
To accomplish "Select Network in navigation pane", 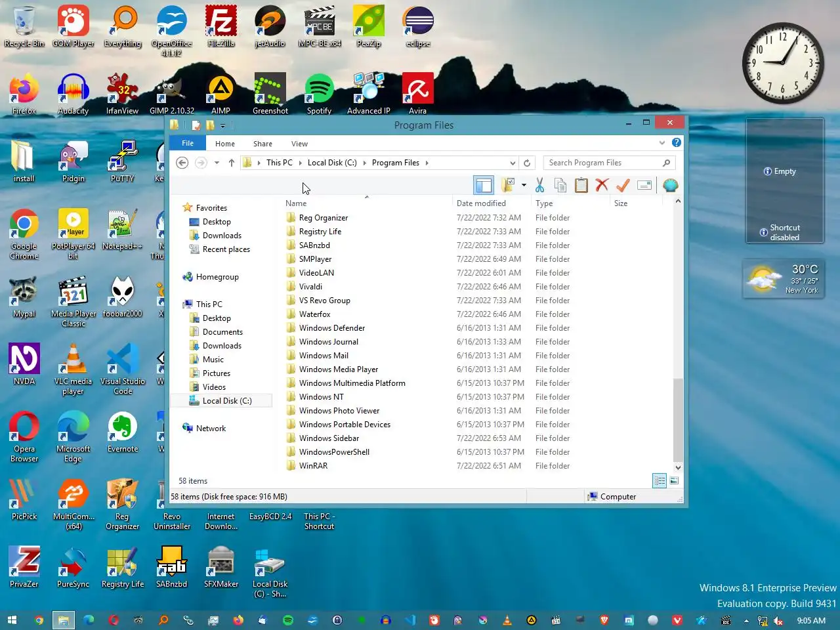I will point(211,429).
